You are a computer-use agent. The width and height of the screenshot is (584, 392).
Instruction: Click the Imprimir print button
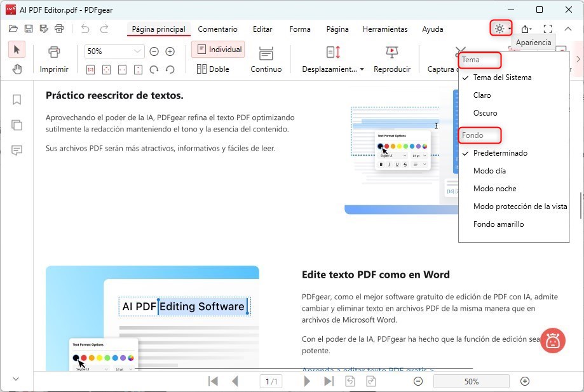(54, 60)
